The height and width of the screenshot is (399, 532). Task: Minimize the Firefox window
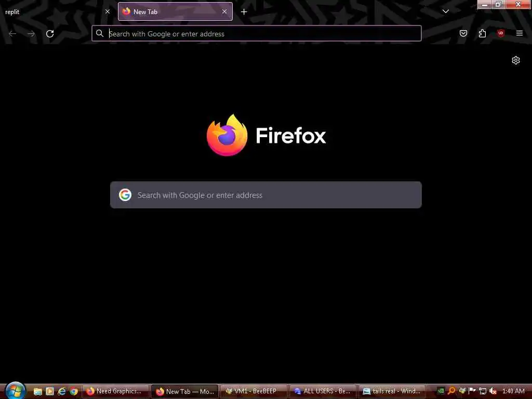coord(485,4)
